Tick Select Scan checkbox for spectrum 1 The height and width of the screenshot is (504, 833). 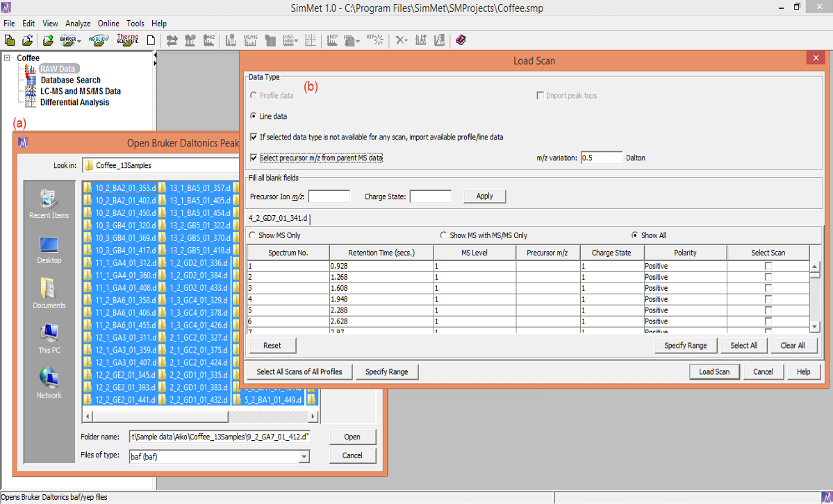pyautogui.click(x=768, y=266)
